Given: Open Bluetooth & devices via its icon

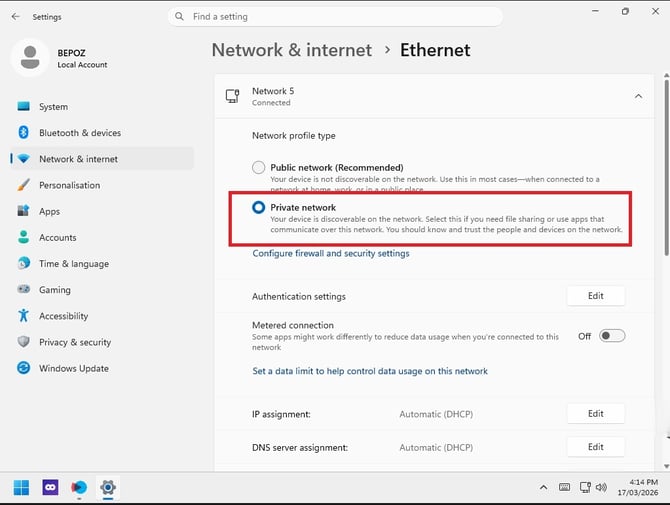Looking at the screenshot, I should pyautogui.click(x=24, y=132).
